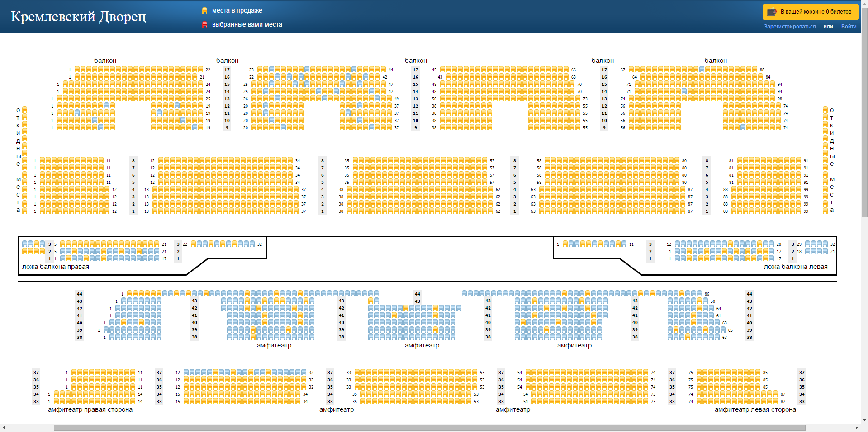The image size is (868, 432).
Task: Click the vertical scrollbar thumb
Action: click(x=864, y=112)
